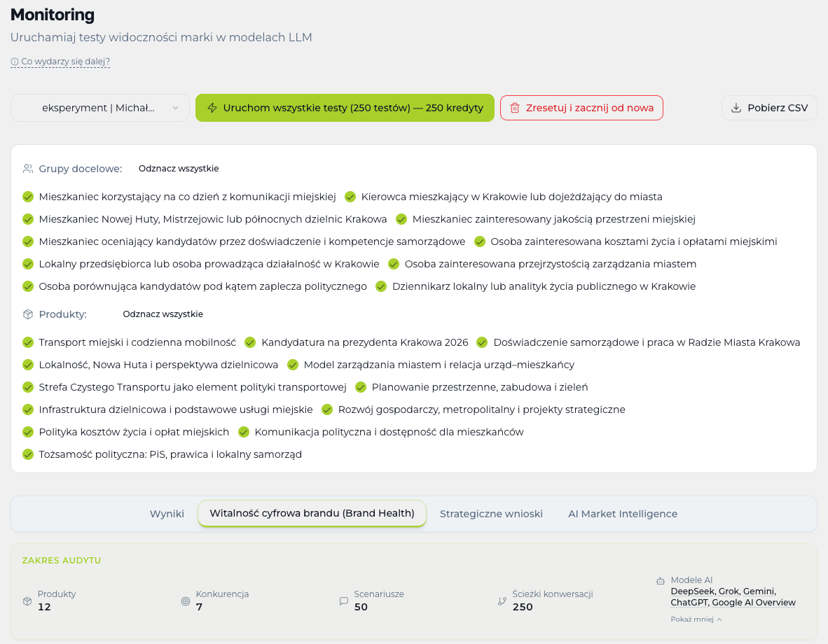Image resolution: width=828 pixels, height=644 pixels.
Task: Toggle Strefa Czystego Transportu product checkbox
Action: point(28,388)
